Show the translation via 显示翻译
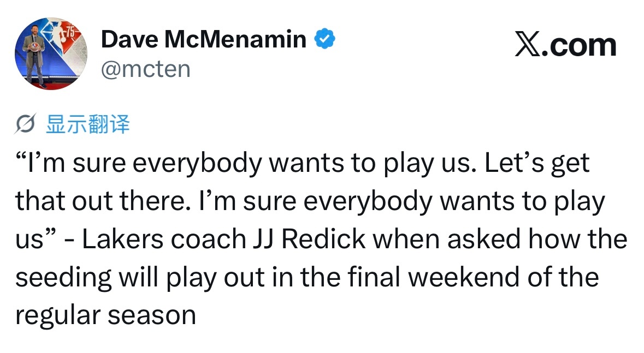644x353 pixels. tap(88, 125)
